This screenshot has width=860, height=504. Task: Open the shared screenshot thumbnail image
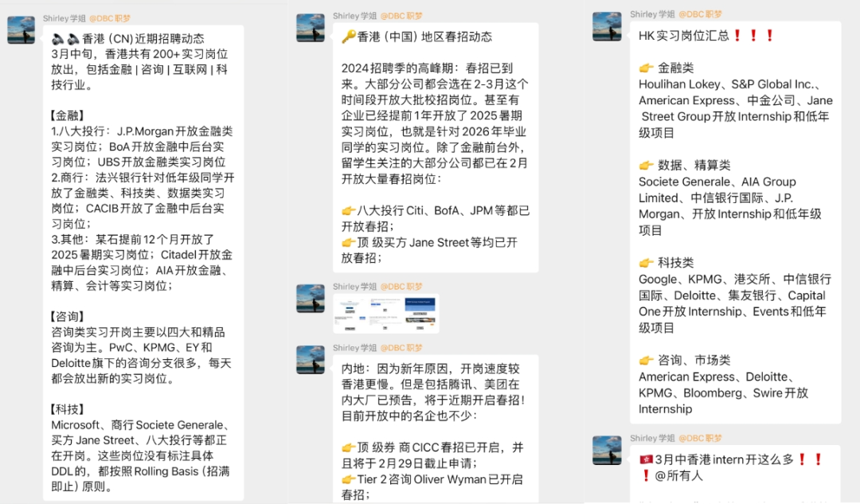click(386, 314)
